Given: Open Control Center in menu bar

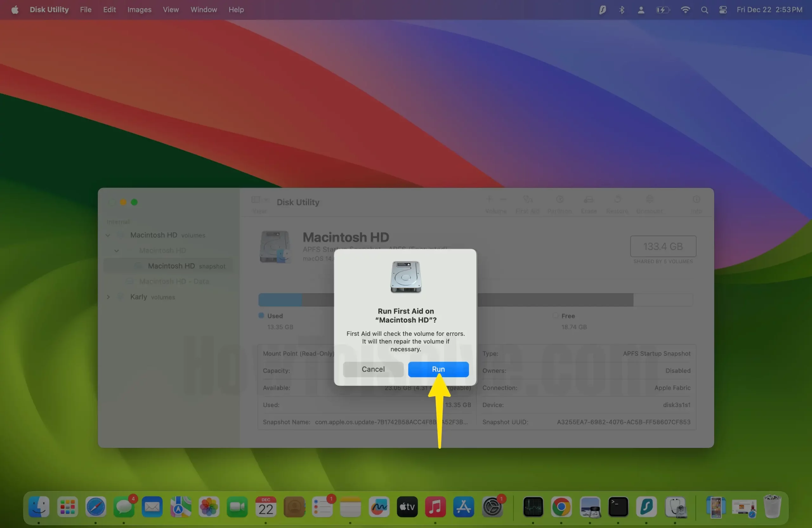Looking at the screenshot, I should click(x=723, y=10).
